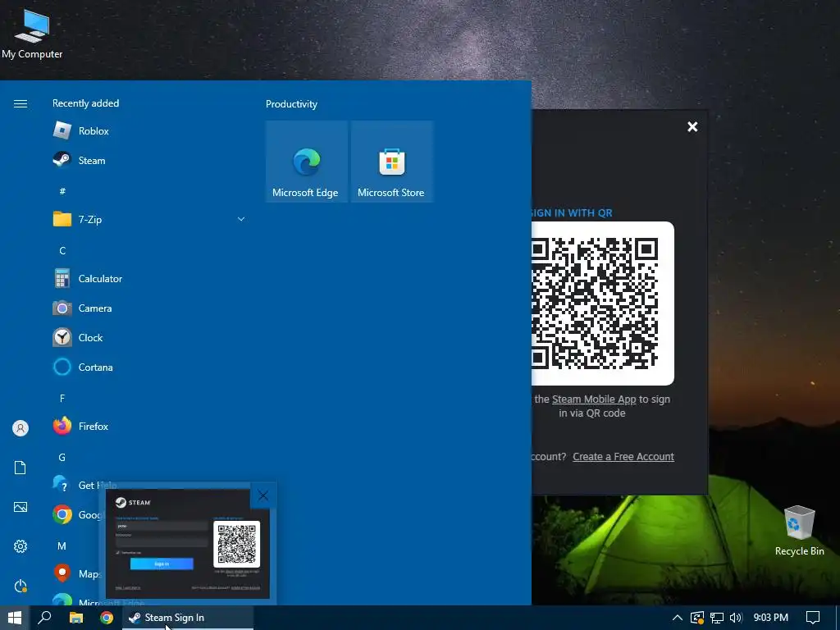Screen dimensions: 840x630
Task: Click the Microsoft Edge tile
Action: [307, 162]
